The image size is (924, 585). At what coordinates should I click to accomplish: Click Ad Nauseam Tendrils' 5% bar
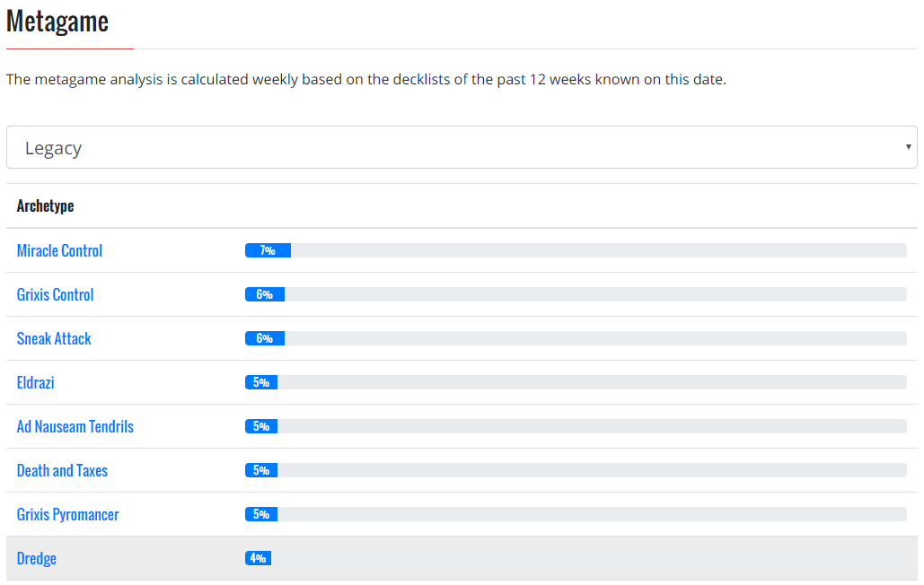[x=261, y=426]
